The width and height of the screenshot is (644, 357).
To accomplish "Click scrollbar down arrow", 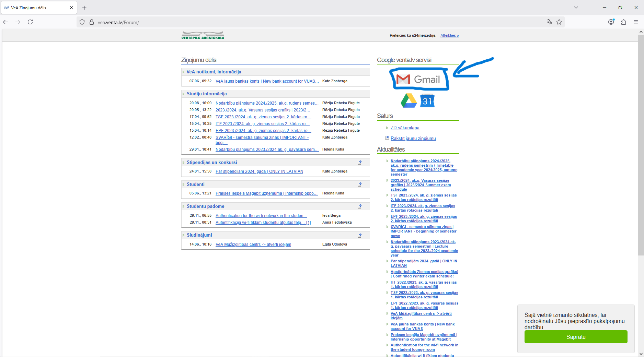I will [x=641, y=354].
